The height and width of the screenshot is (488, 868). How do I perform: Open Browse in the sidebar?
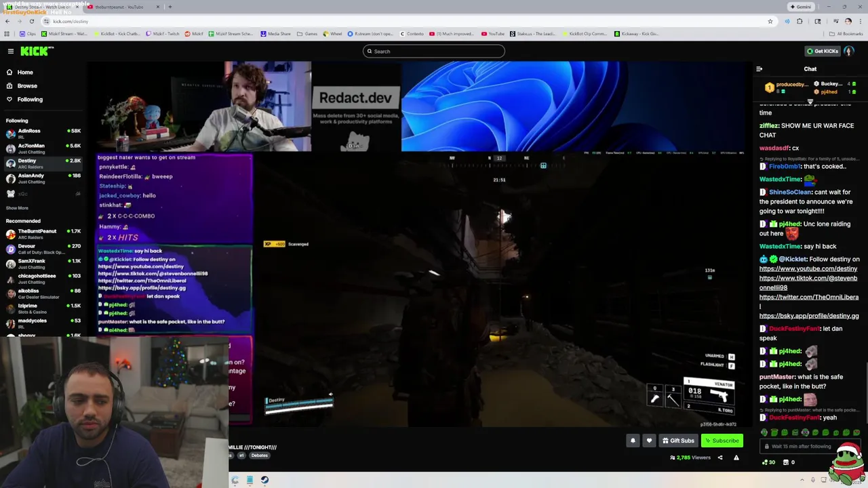[27, 85]
